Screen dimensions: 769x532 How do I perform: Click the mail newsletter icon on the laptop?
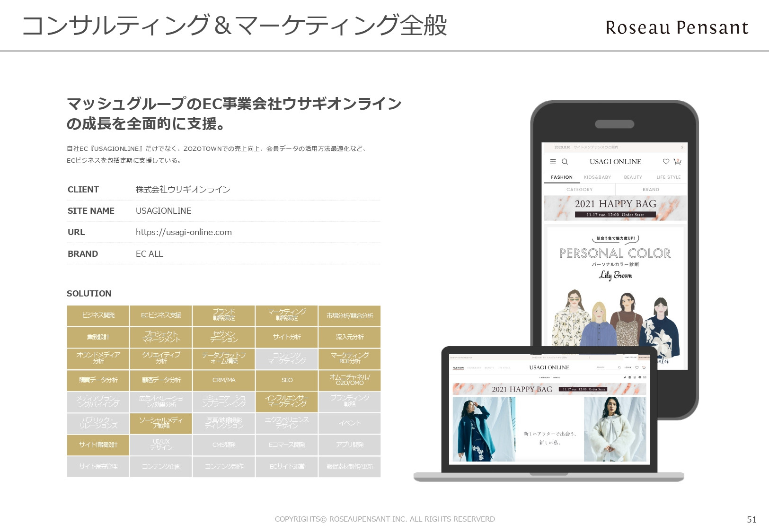pyautogui.click(x=645, y=378)
